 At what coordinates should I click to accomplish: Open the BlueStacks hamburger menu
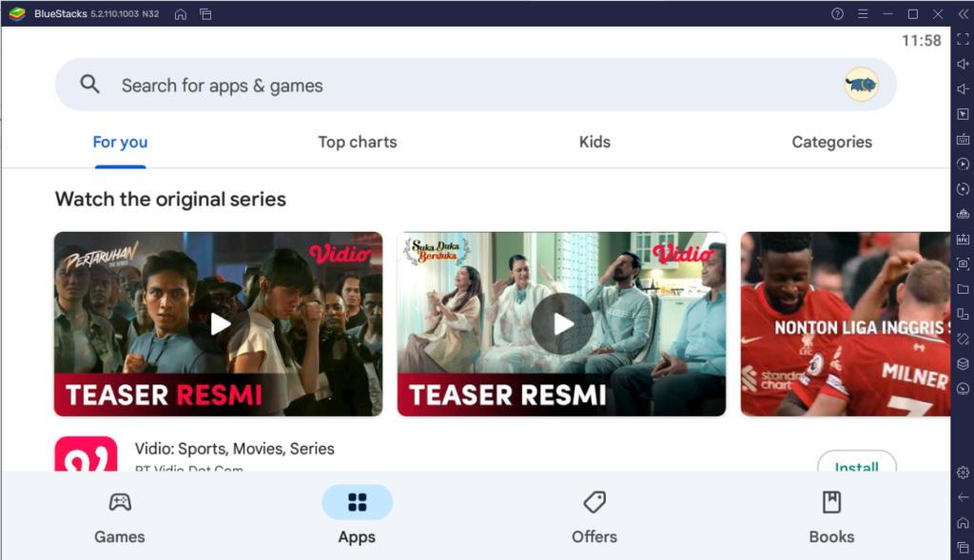click(862, 13)
